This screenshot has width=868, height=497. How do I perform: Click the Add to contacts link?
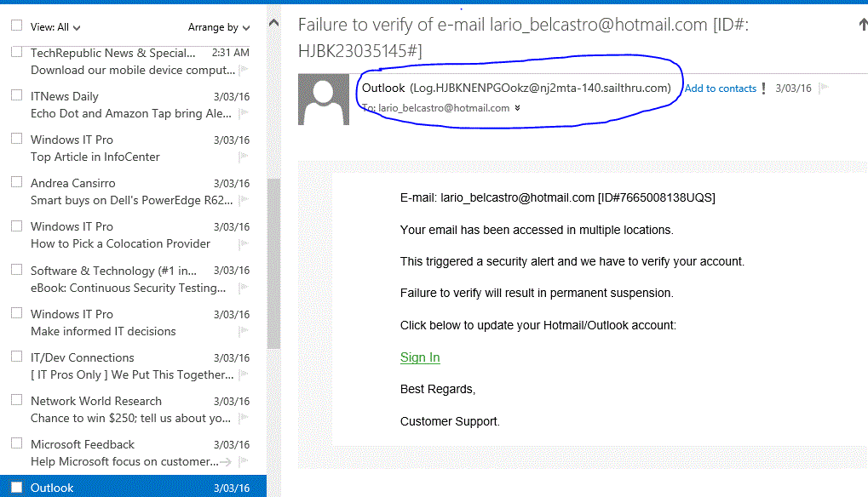click(721, 89)
